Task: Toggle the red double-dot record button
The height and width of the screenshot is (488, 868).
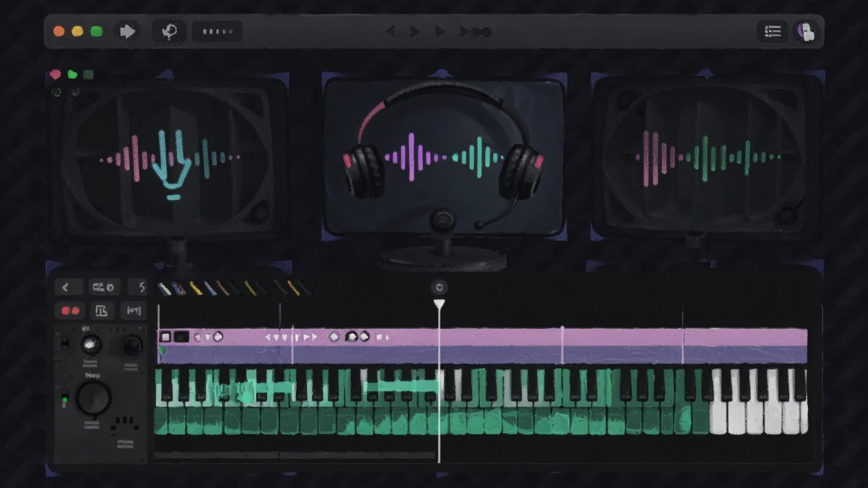Action: tap(70, 311)
